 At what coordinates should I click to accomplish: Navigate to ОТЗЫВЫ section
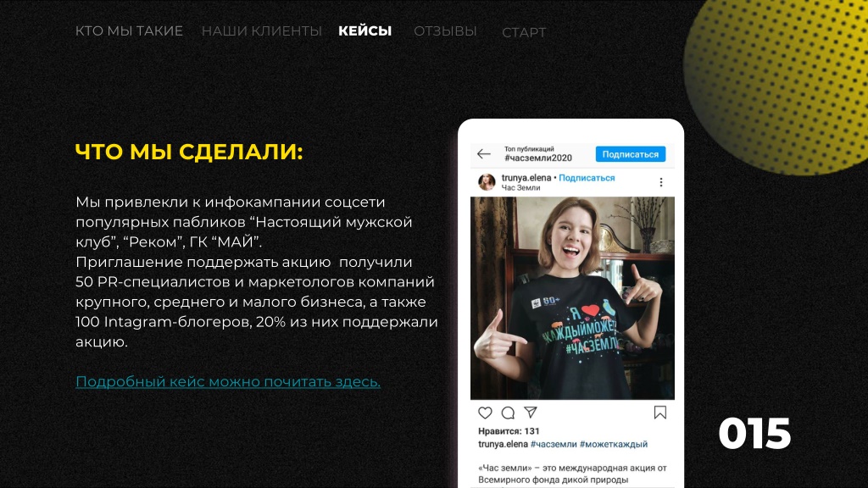point(445,31)
